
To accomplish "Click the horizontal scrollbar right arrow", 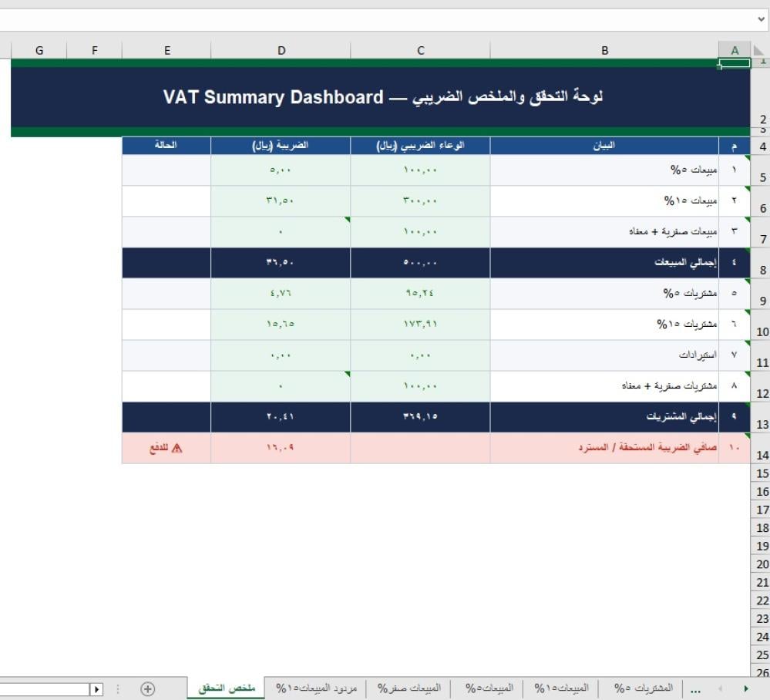I will pyautogui.click(x=97, y=688).
